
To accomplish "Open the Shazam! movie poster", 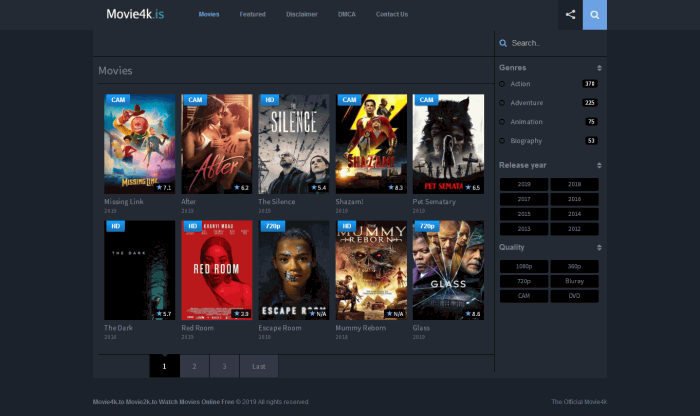I will 371,144.
